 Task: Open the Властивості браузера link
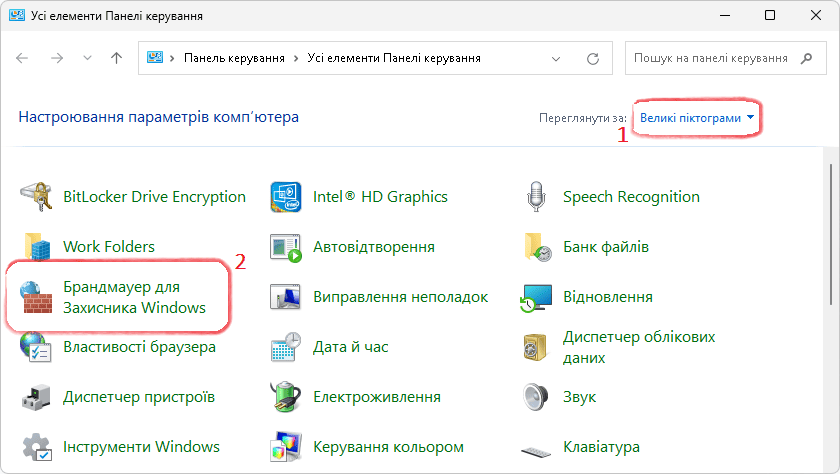pyautogui.click(x=139, y=347)
